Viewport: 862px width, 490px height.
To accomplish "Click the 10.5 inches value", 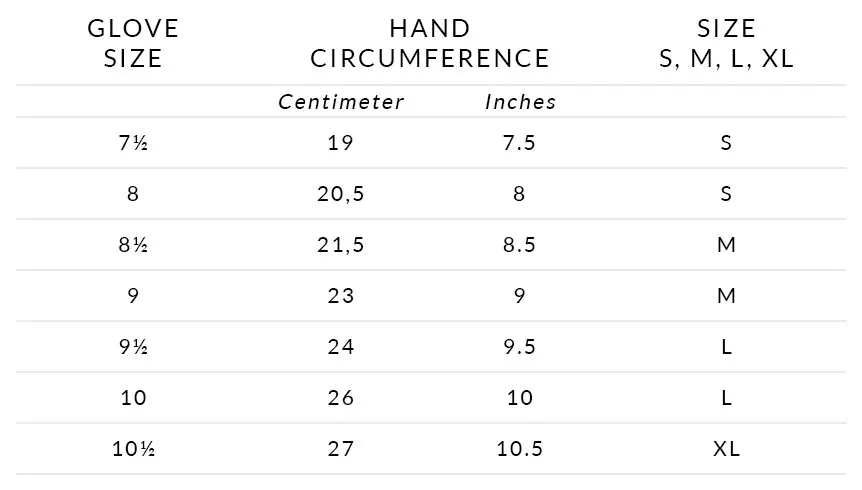I will click(520, 449).
